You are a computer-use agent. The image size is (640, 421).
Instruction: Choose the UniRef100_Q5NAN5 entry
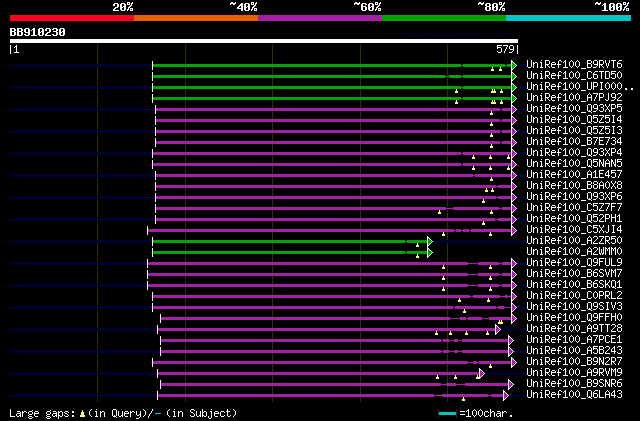coord(574,164)
